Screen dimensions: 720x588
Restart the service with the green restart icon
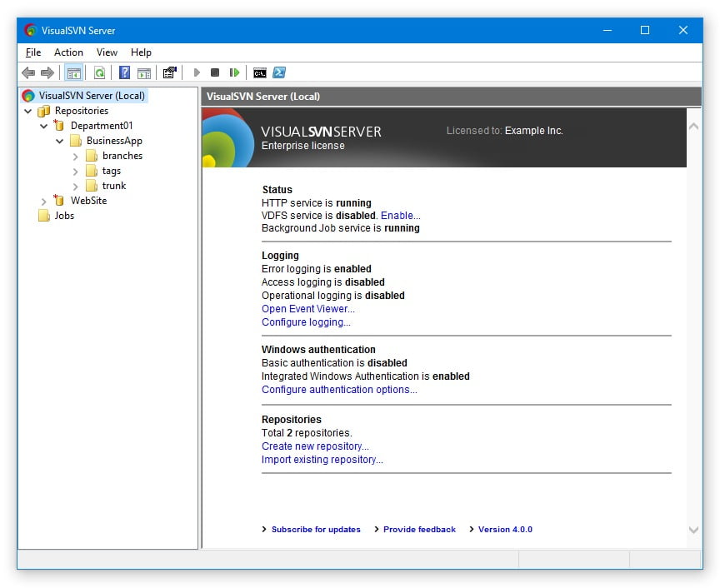point(234,72)
